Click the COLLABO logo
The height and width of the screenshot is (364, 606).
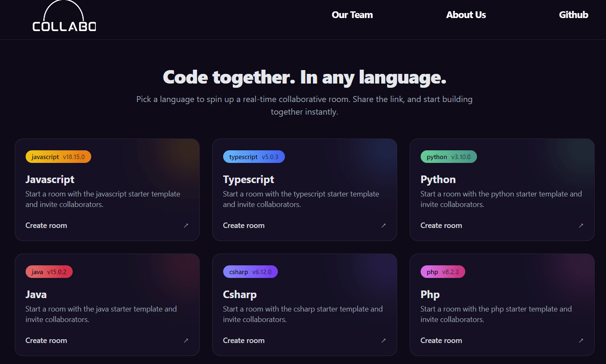click(63, 19)
